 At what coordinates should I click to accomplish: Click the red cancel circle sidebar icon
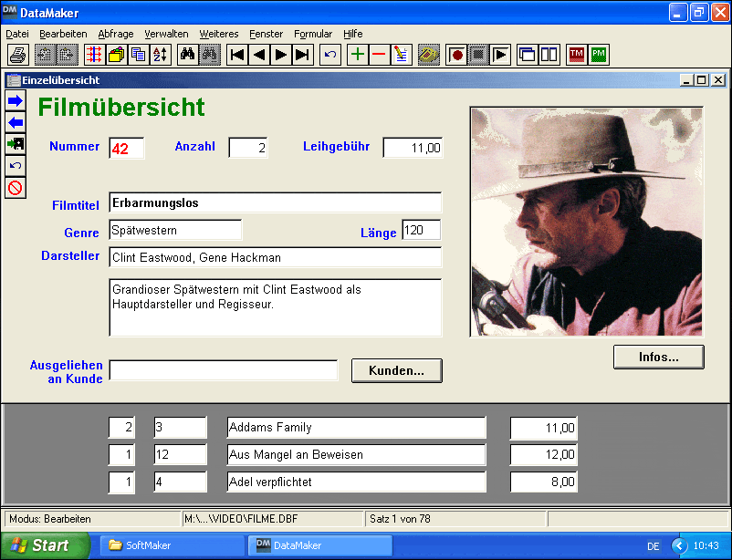pyautogui.click(x=16, y=188)
